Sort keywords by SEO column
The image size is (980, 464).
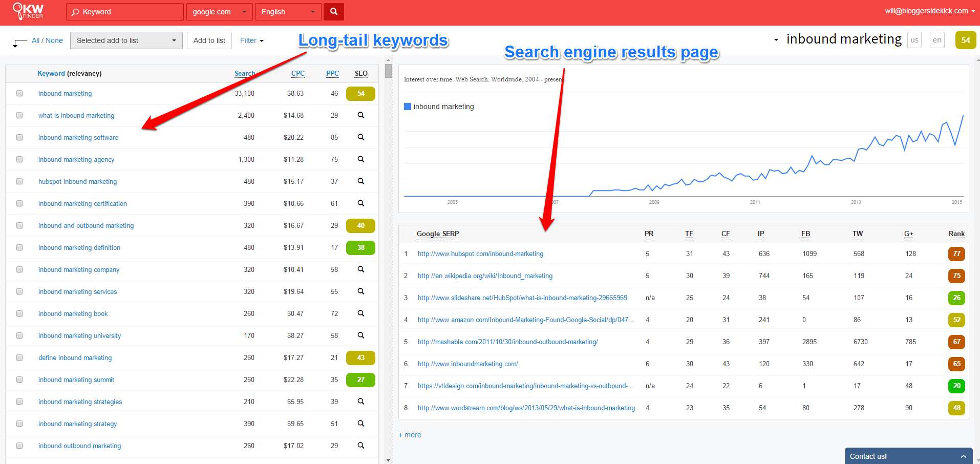(361, 73)
